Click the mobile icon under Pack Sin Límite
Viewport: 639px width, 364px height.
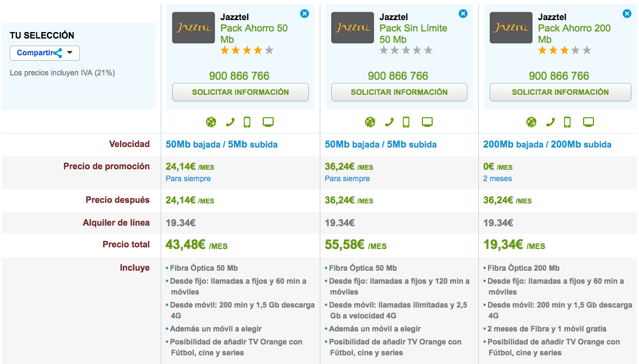click(406, 122)
